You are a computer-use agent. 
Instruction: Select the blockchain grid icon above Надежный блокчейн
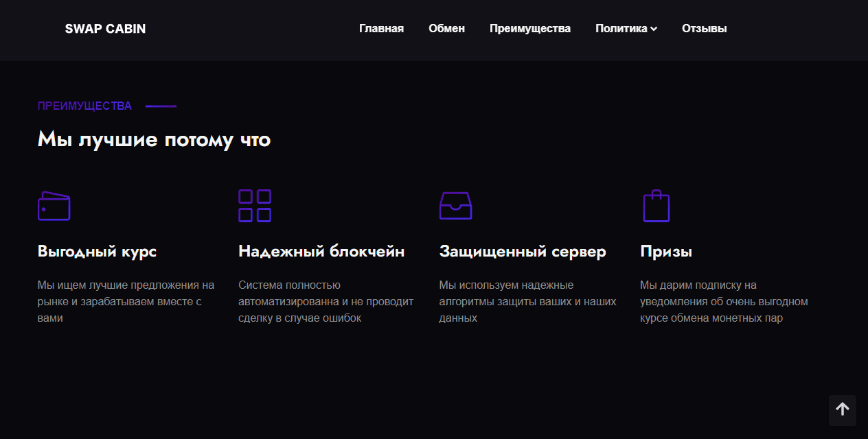(255, 206)
